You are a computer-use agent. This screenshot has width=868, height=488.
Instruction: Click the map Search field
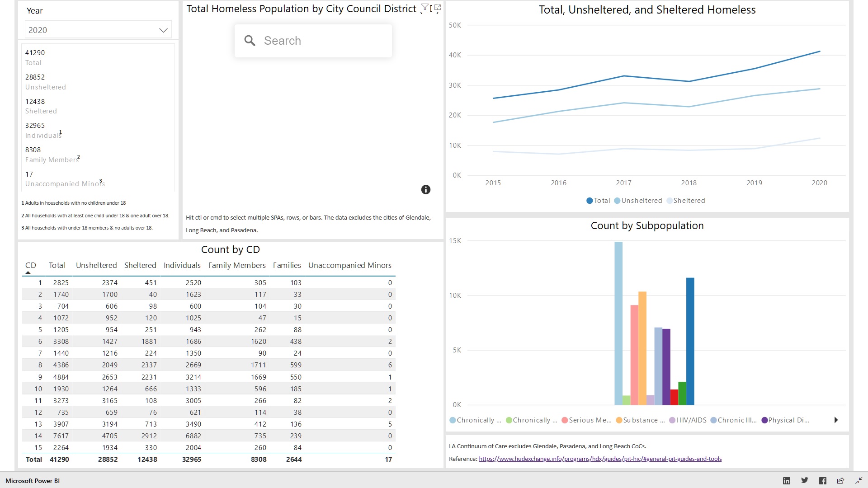[316, 41]
